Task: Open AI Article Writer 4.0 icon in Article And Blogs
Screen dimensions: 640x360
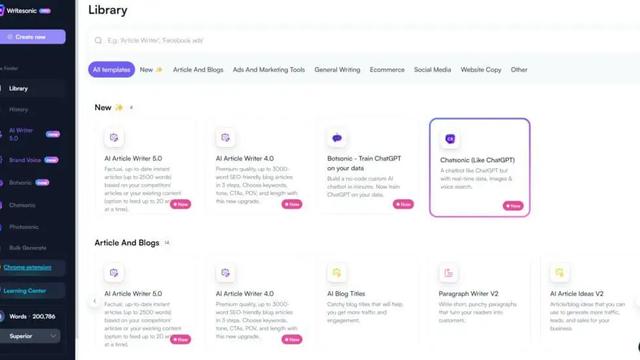Action: [225, 273]
